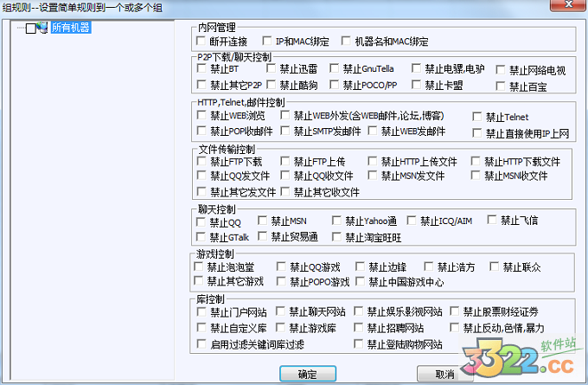This screenshot has height=385, width=588.
Task: Toggle 禁止QQ chat checkbox
Action: pos(201,222)
